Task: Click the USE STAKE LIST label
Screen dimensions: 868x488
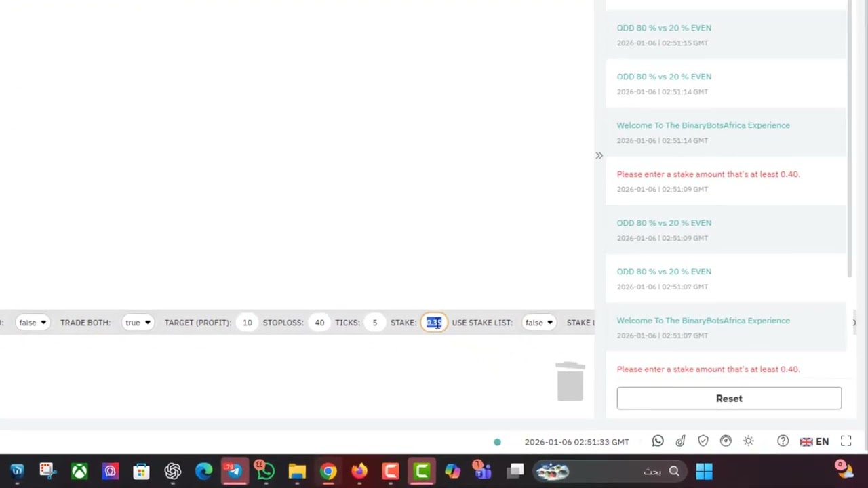Action: (482, 323)
